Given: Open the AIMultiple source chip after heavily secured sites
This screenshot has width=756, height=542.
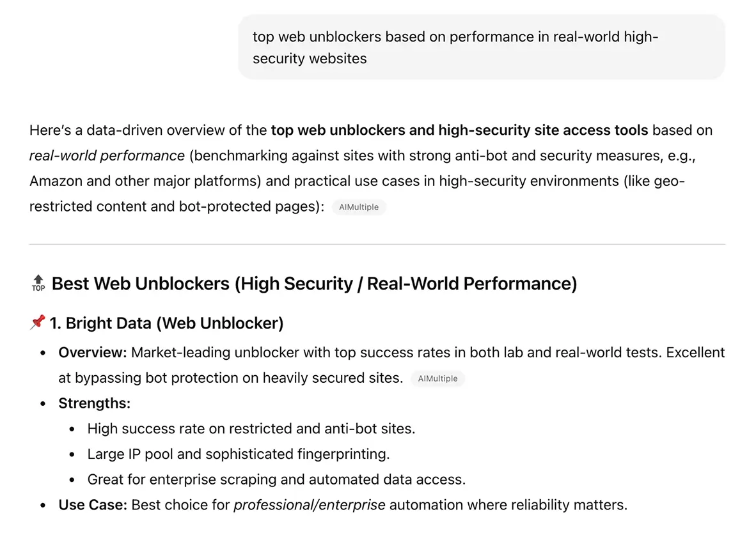Looking at the screenshot, I should coord(437,378).
